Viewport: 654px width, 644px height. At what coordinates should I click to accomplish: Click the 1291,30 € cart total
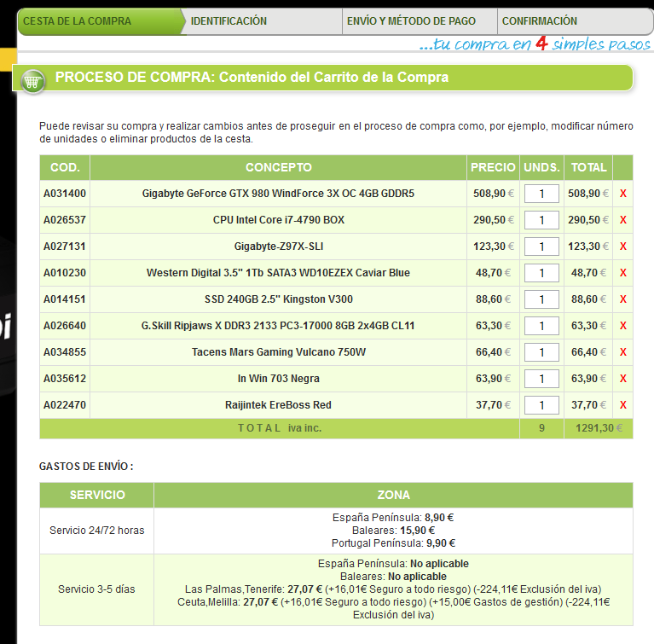coord(599,428)
